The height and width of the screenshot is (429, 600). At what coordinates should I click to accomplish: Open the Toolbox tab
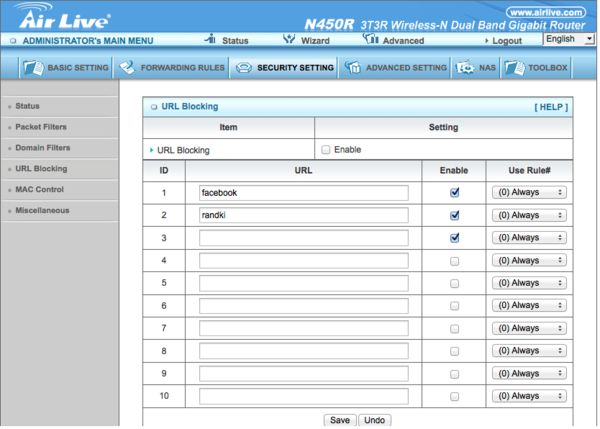pyautogui.click(x=536, y=68)
